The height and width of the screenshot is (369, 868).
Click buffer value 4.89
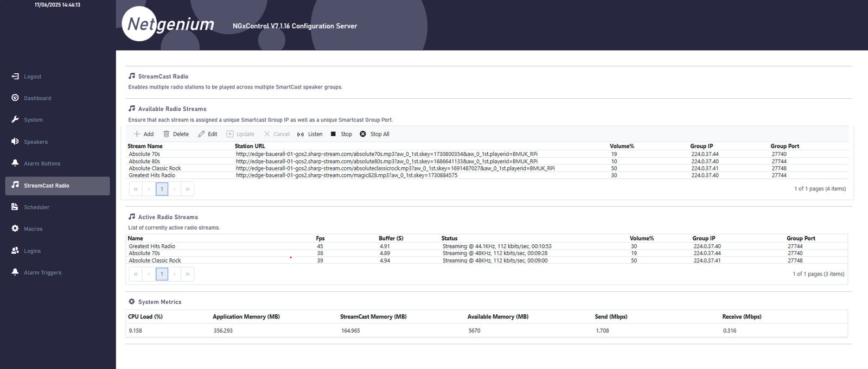(x=385, y=253)
